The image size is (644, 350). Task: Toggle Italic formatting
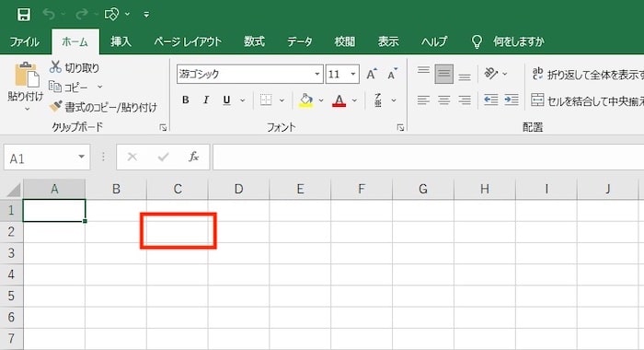(x=206, y=100)
